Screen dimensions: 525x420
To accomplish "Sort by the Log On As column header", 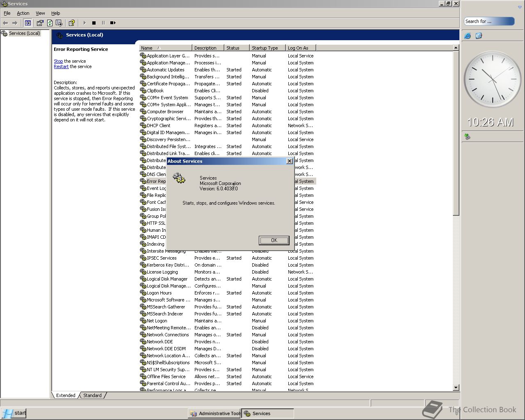I will point(301,48).
